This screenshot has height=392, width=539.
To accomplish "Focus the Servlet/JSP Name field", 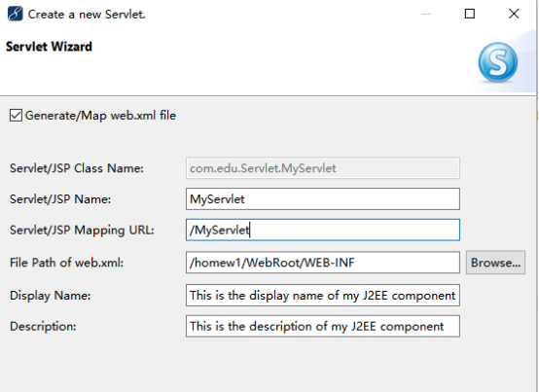I will 323,199.
